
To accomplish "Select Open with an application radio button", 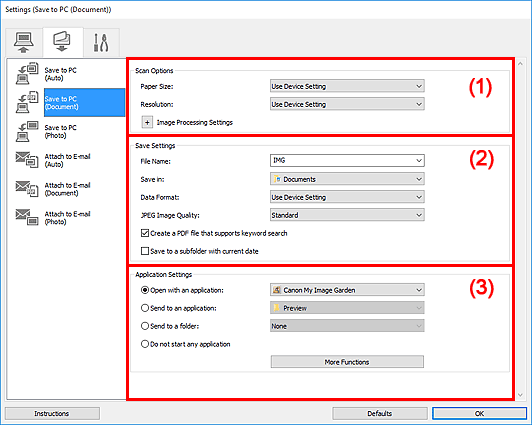I will [x=145, y=290].
